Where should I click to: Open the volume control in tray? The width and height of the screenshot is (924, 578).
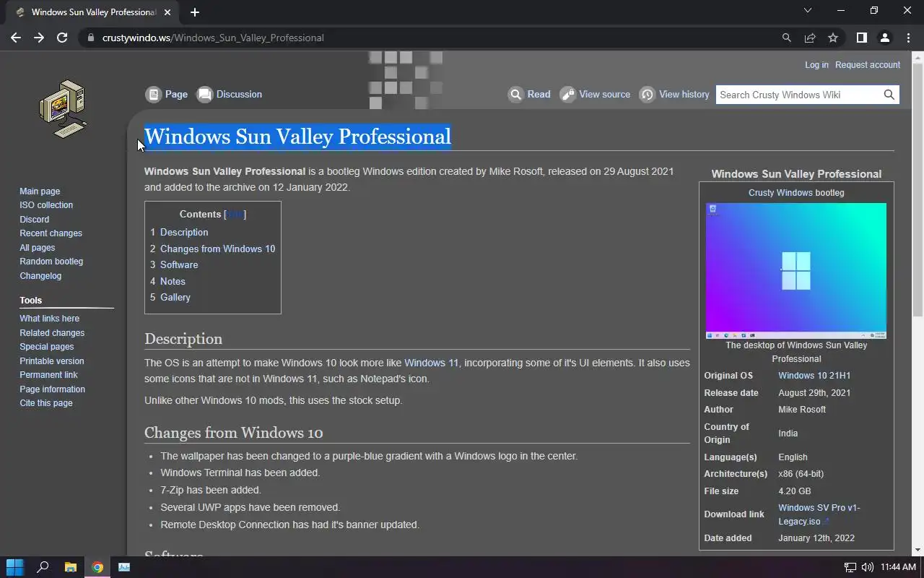pos(867,567)
